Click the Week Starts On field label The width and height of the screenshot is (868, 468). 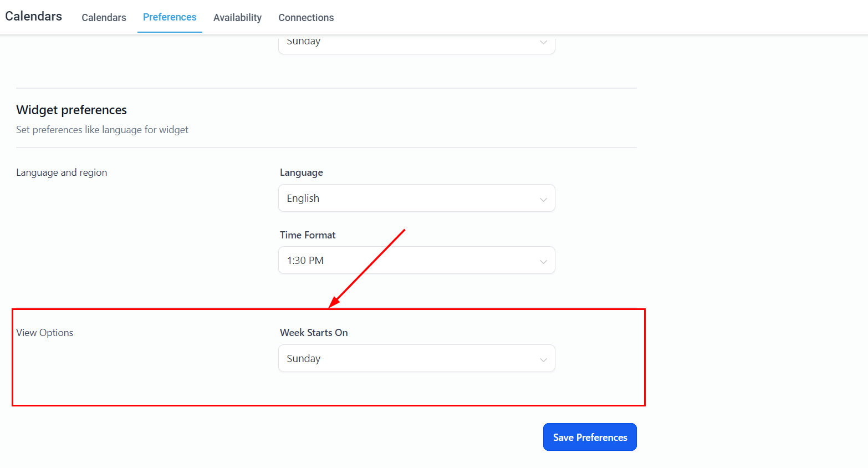(x=314, y=333)
